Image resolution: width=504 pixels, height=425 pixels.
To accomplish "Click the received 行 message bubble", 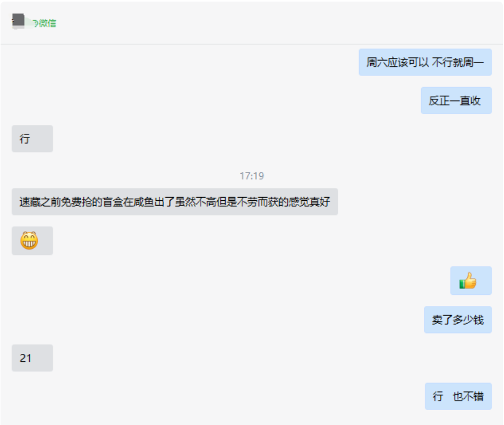I will pyautogui.click(x=32, y=139).
